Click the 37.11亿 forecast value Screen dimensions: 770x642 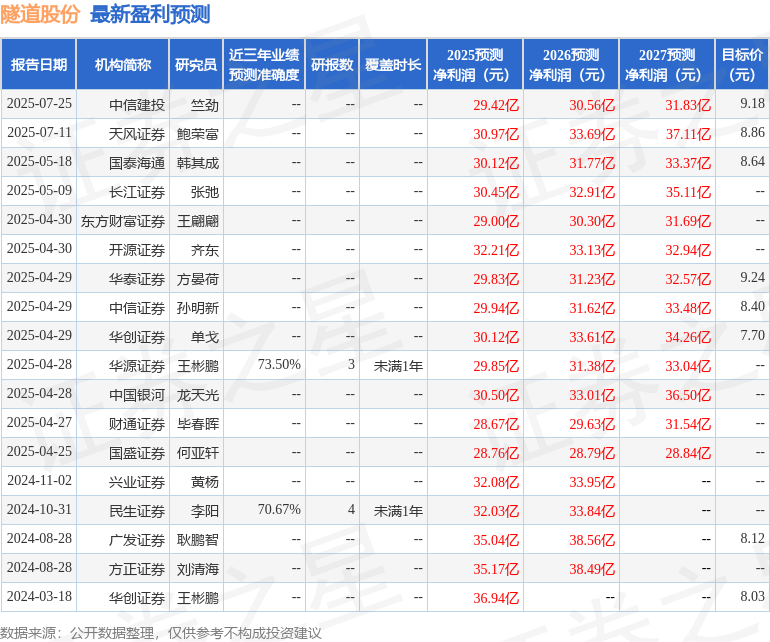coord(688,134)
